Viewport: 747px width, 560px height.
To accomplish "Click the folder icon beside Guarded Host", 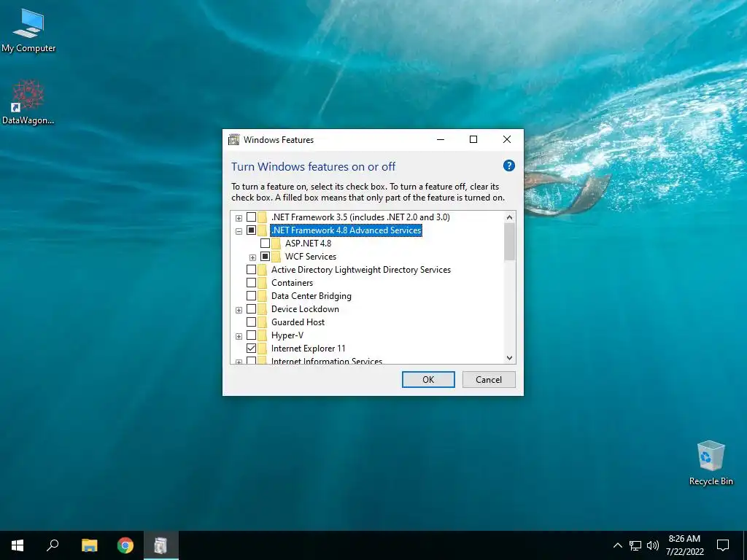I will (x=263, y=322).
